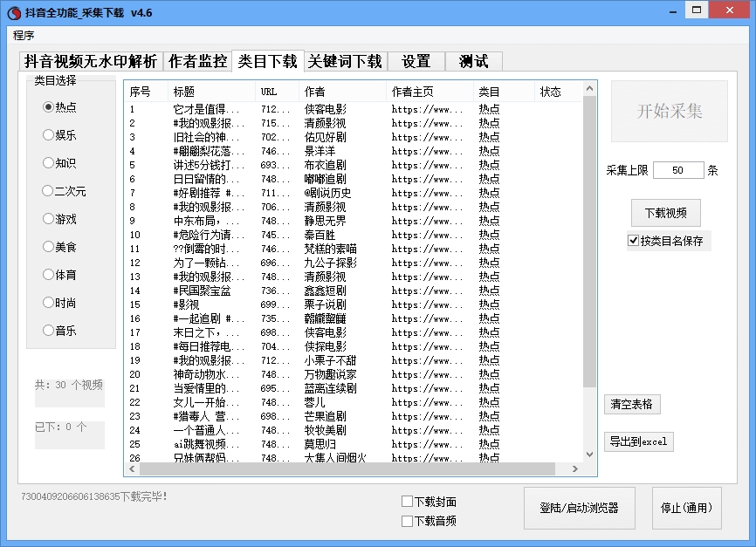Click the table's scroll down arrow

589,455
